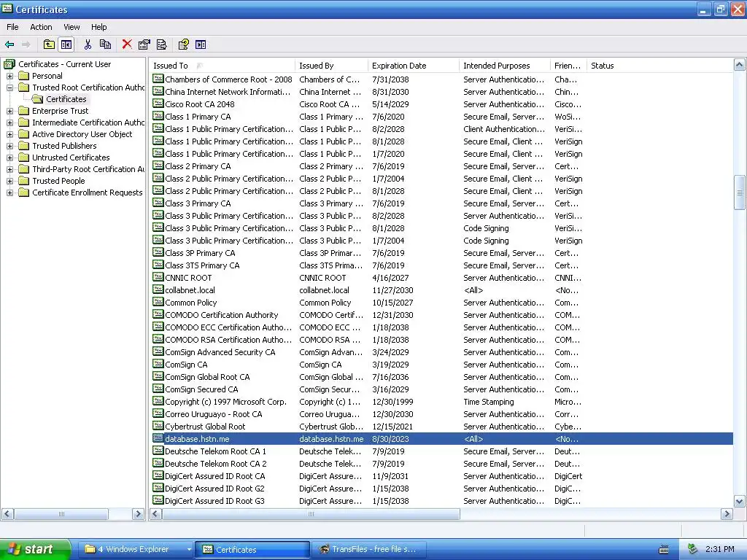Click the Export List toolbar icon
Screen dimensions: 747x560
coord(161,44)
